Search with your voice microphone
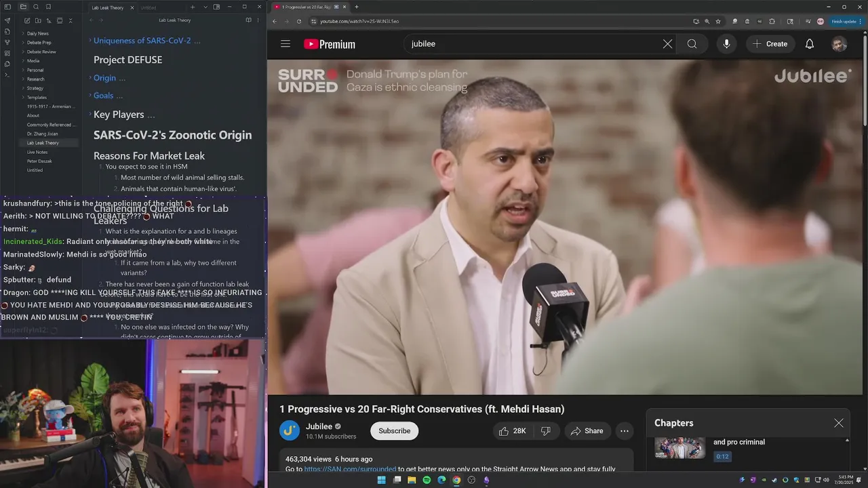Screen dimensions: 868x488 pyautogui.click(x=726, y=44)
